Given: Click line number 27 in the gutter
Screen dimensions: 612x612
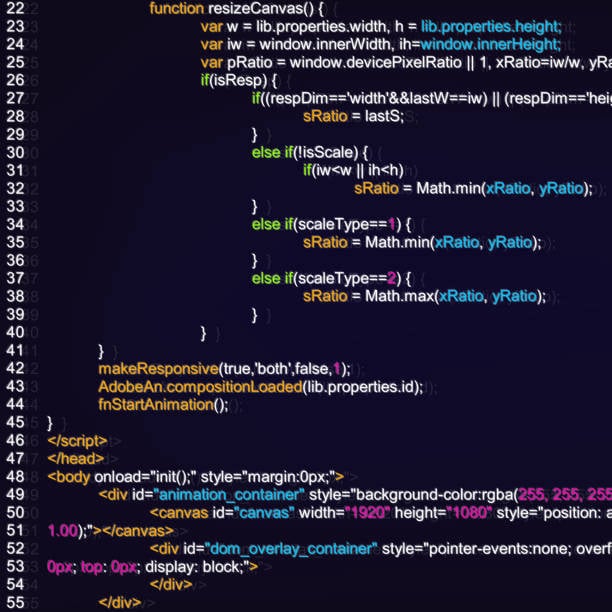Looking at the screenshot, I should pos(15,98).
